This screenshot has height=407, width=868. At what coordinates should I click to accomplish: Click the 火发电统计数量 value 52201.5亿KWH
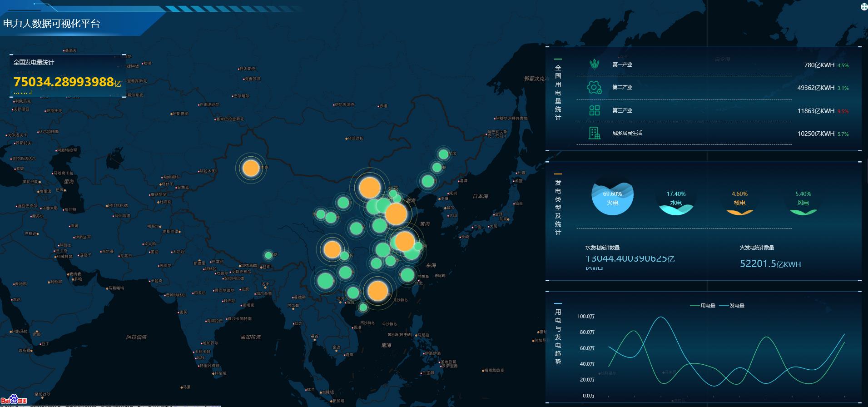tap(770, 264)
